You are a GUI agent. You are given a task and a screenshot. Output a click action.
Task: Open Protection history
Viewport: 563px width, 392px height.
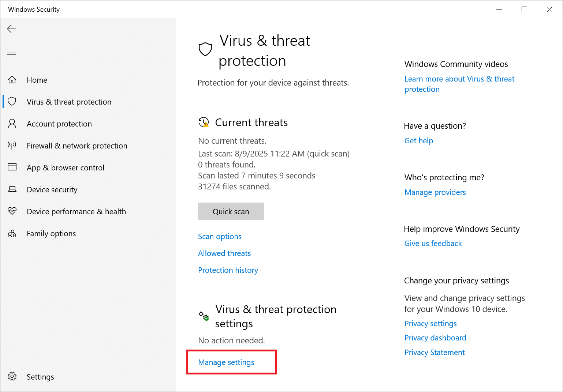228,270
